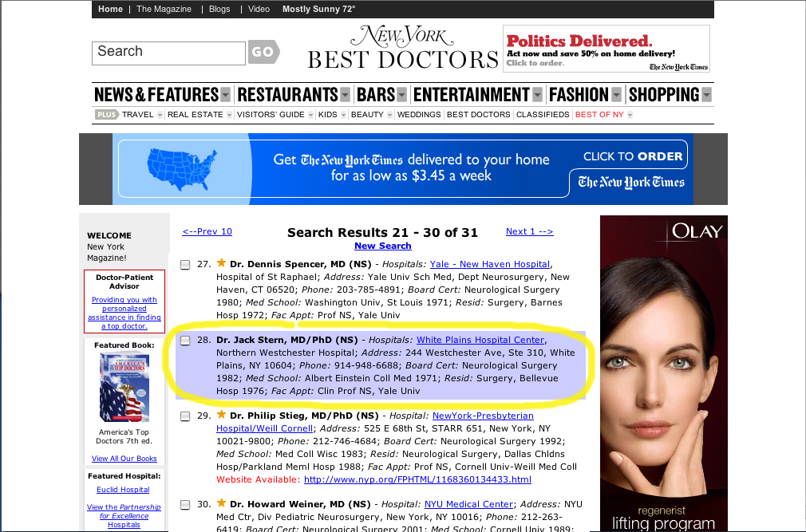Open the Doctor-Patient Advisor assistance link
This screenshot has width=806, height=532.
(124, 313)
